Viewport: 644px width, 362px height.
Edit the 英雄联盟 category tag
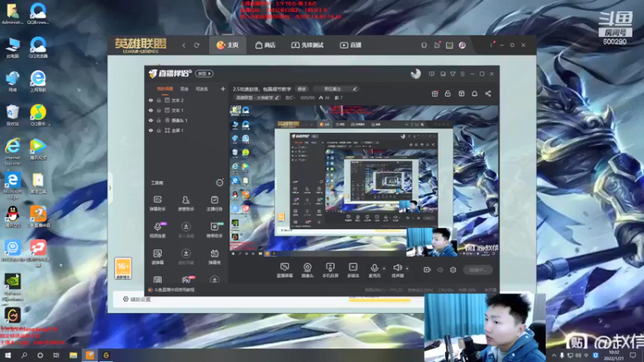(x=257, y=97)
